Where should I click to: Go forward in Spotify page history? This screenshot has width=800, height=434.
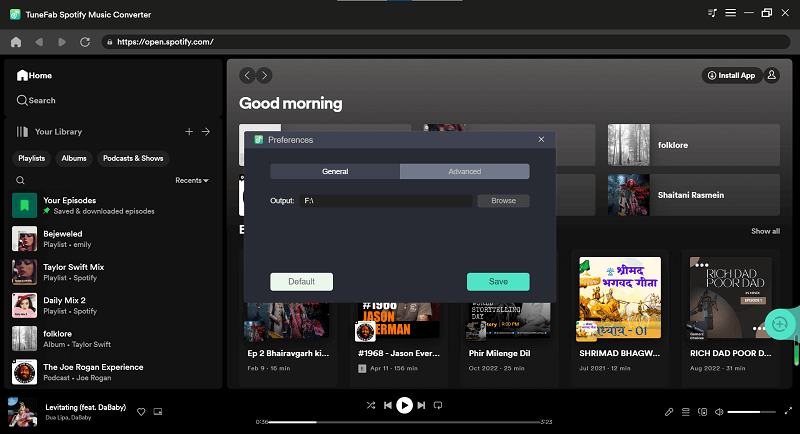[264, 75]
